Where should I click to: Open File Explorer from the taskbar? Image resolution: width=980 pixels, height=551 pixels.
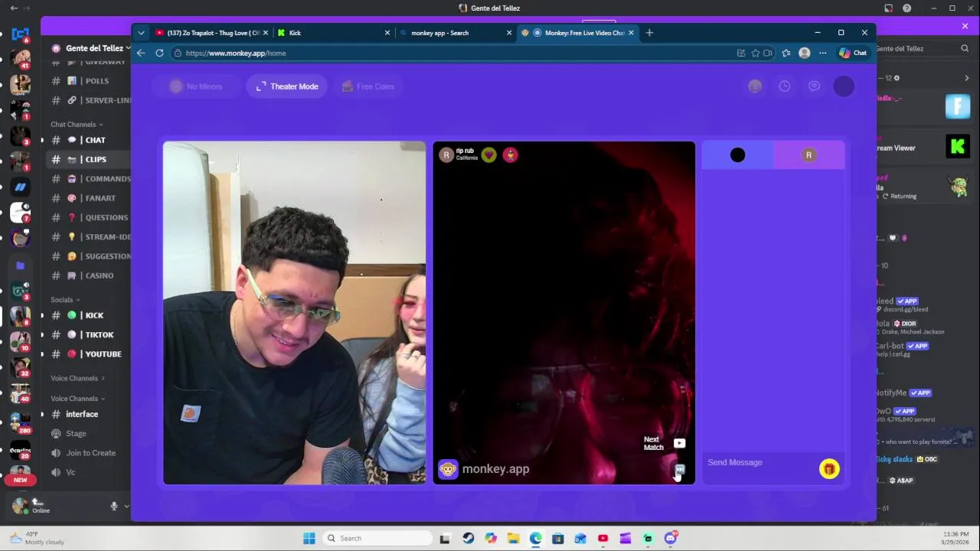click(513, 538)
